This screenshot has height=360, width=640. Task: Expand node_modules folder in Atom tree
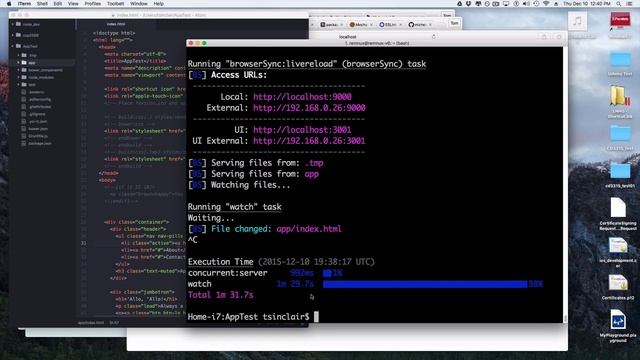[x=18, y=77]
